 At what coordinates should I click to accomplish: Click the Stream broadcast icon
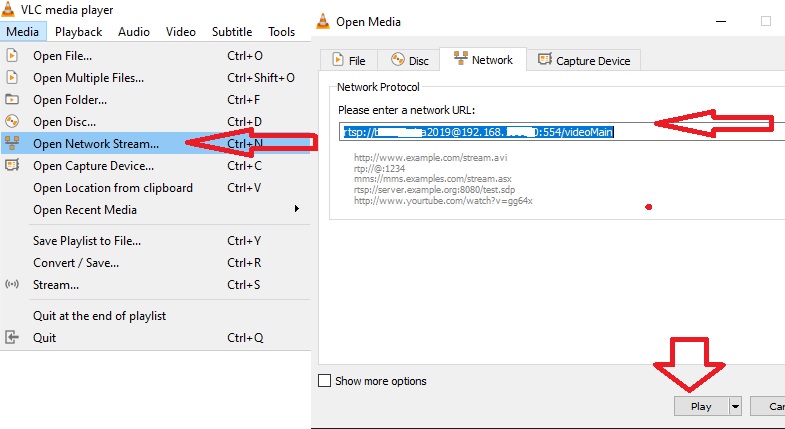coord(12,285)
